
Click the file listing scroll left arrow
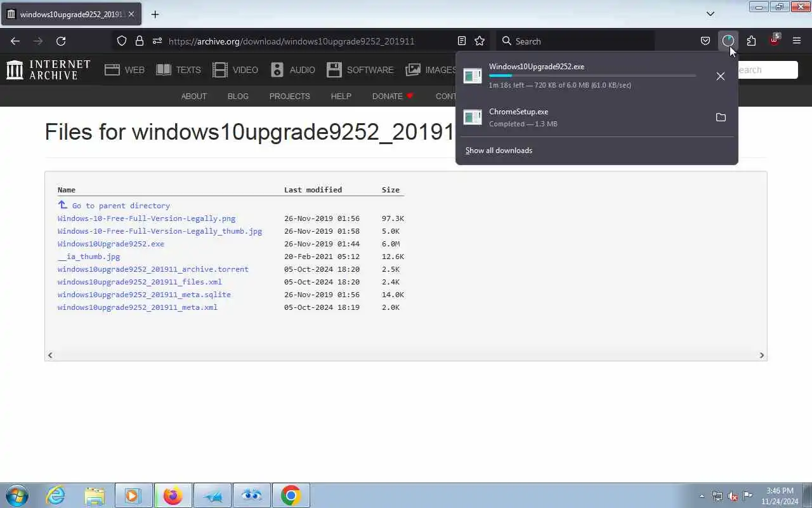pyautogui.click(x=50, y=355)
